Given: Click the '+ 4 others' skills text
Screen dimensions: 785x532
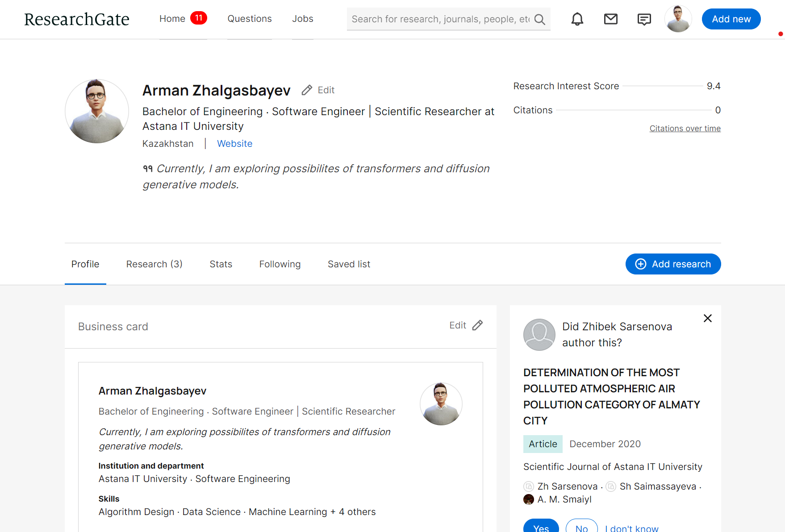Looking at the screenshot, I should 353,512.
